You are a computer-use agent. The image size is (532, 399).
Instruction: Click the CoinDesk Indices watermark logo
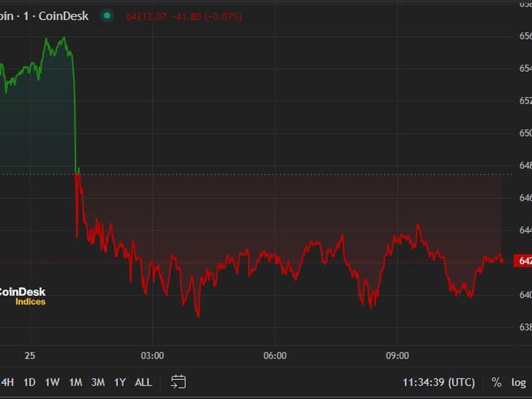(23, 297)
